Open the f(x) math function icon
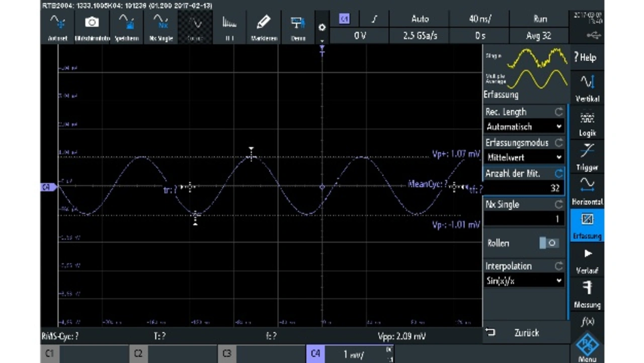 [587, 321]
